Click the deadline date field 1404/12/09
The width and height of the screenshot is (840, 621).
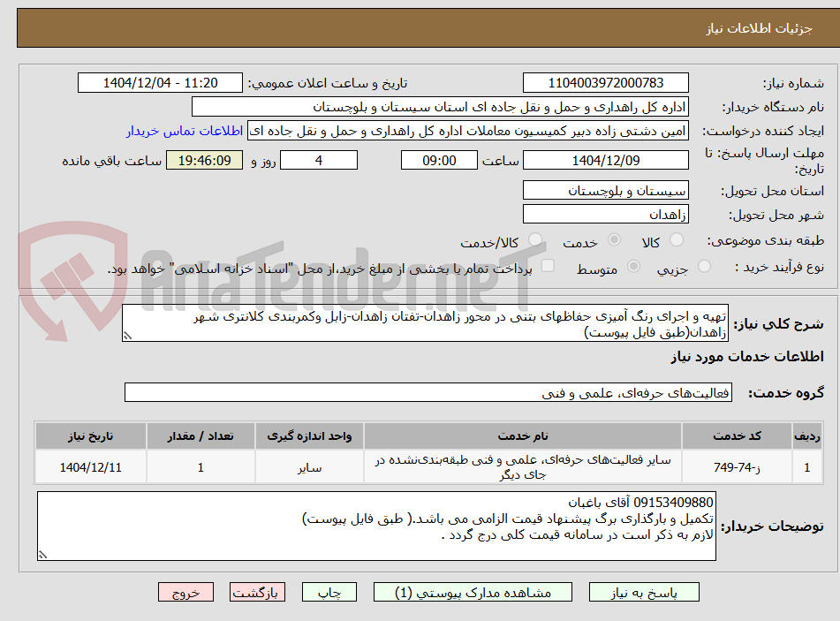[605, 160]
